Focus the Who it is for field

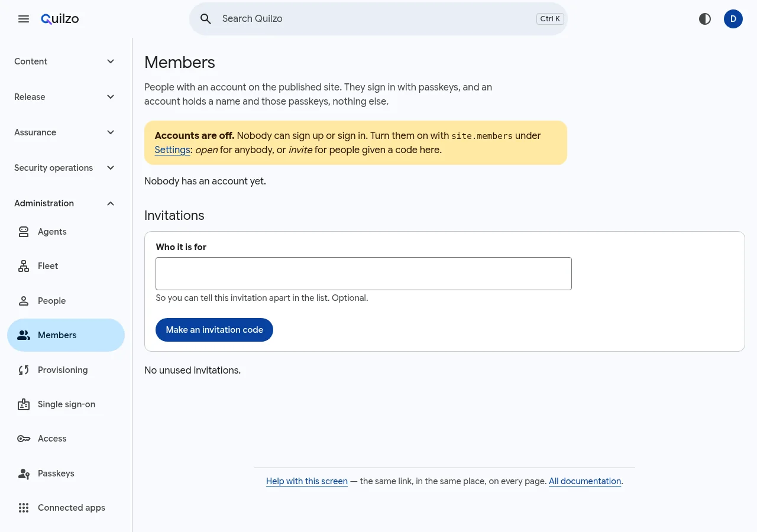[364, 274]
